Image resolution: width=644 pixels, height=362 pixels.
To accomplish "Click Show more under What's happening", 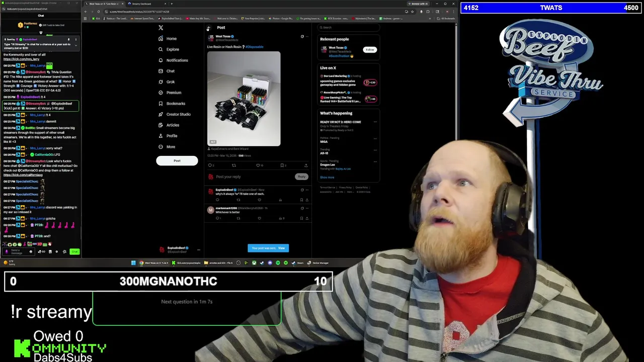I will point(327,177).
